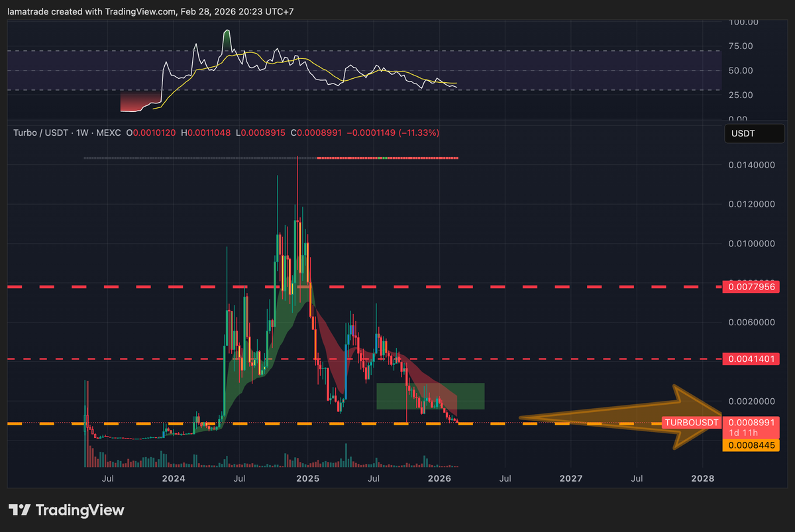The height and width of the screenshot is (532, 795).
Task: Click the orange 0.0008445 price label
Action: (752, 445)
